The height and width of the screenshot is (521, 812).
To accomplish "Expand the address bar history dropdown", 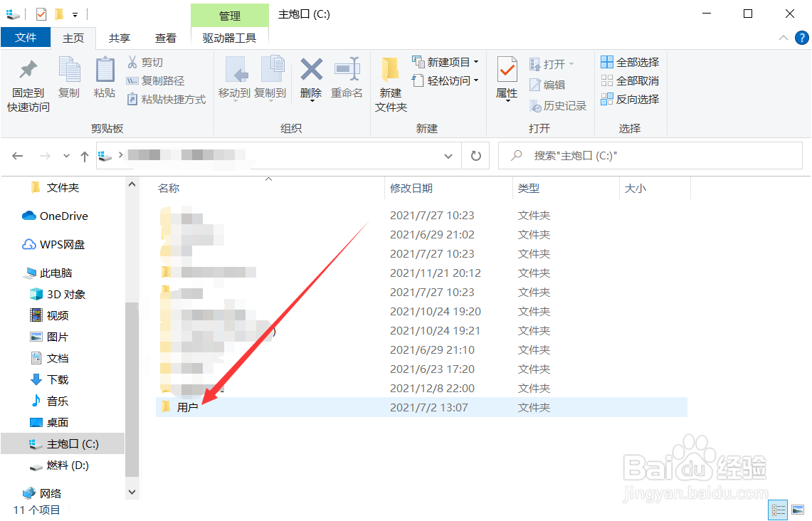I will (448, 155).
